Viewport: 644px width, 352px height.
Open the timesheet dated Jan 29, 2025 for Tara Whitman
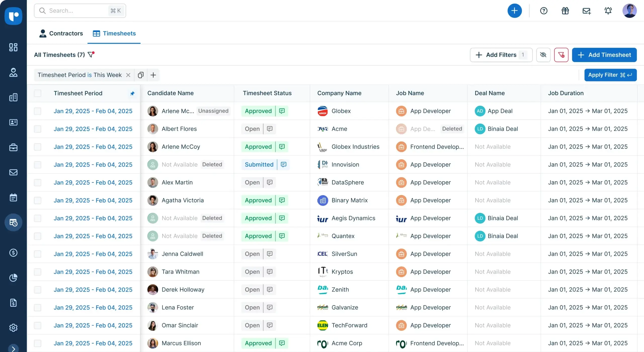click(x=93, y=272)
